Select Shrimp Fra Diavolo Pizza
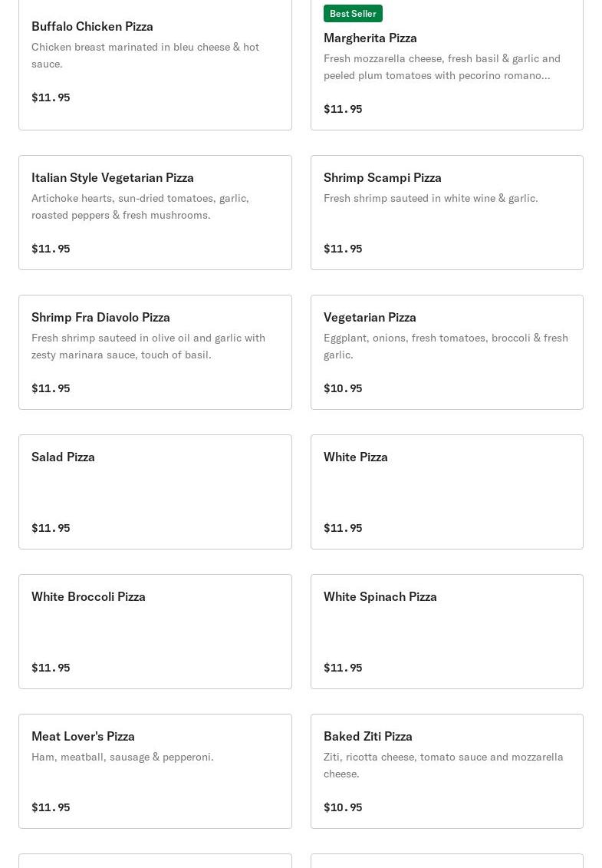The width and height of the screenshot is (602, 868). pyautogui.click(x=100, y=317)
